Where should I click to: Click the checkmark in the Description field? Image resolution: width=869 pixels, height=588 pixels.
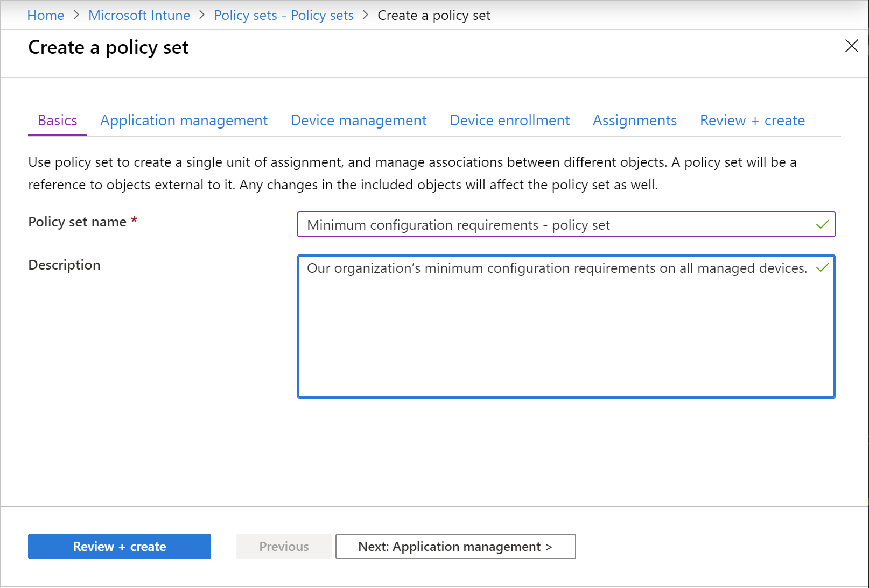pyautogui.click(x=823, y=267)
